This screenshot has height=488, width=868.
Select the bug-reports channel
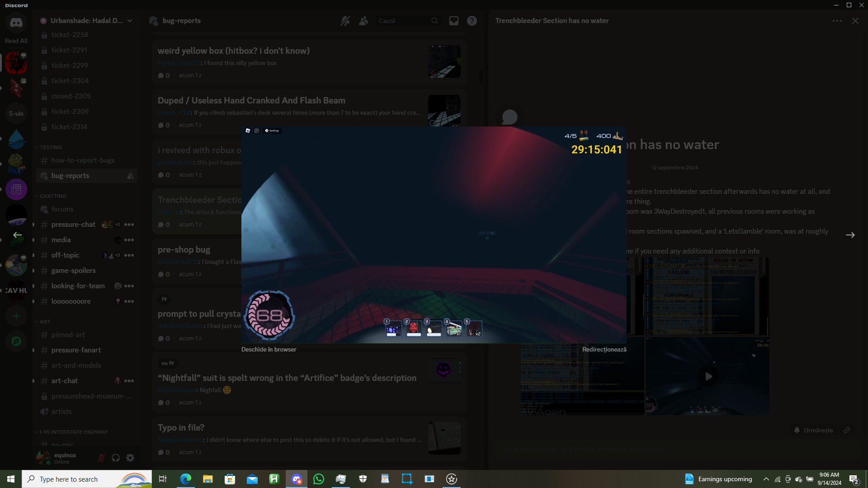tap(71, 176)
